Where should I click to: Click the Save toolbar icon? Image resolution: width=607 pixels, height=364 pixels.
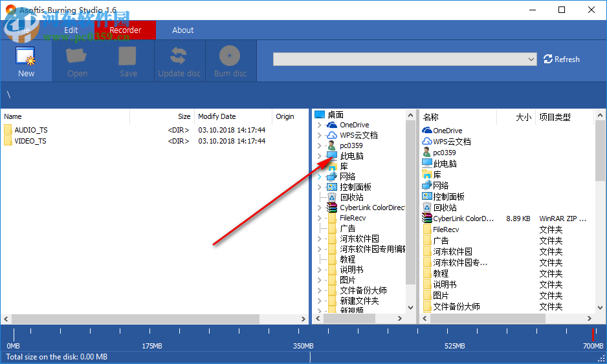coord(127,56)
